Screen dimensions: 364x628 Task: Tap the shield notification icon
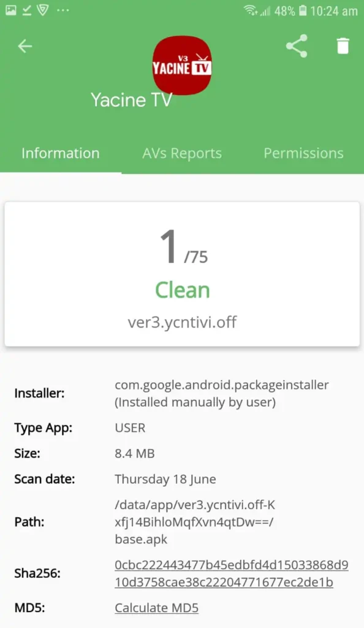[43, 10]
